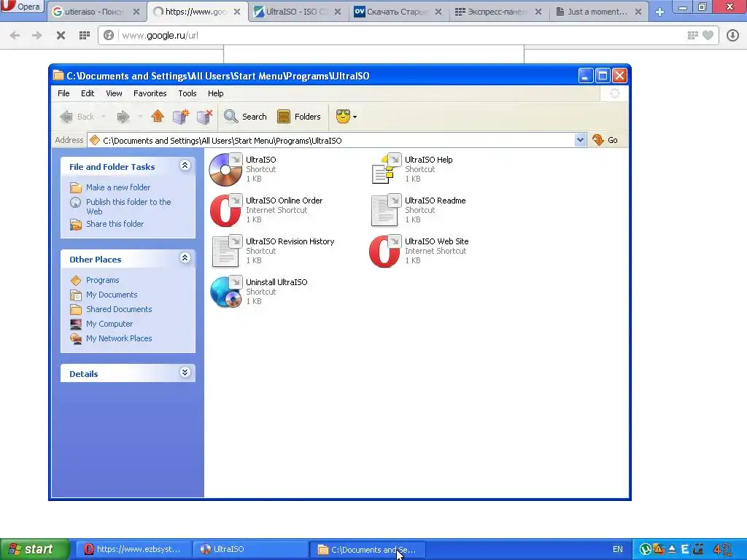Go up one folder level
The image size is (747, 560).
click(x=158, y=116)
